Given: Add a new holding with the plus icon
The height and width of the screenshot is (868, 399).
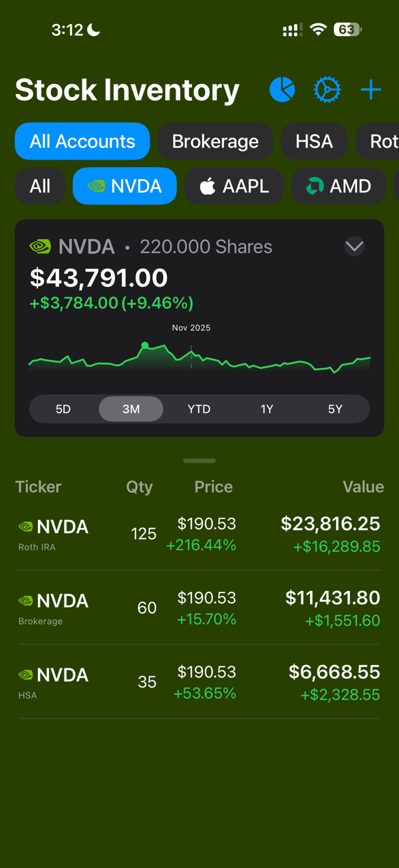Looking at the screenshot, I should 370,89.
